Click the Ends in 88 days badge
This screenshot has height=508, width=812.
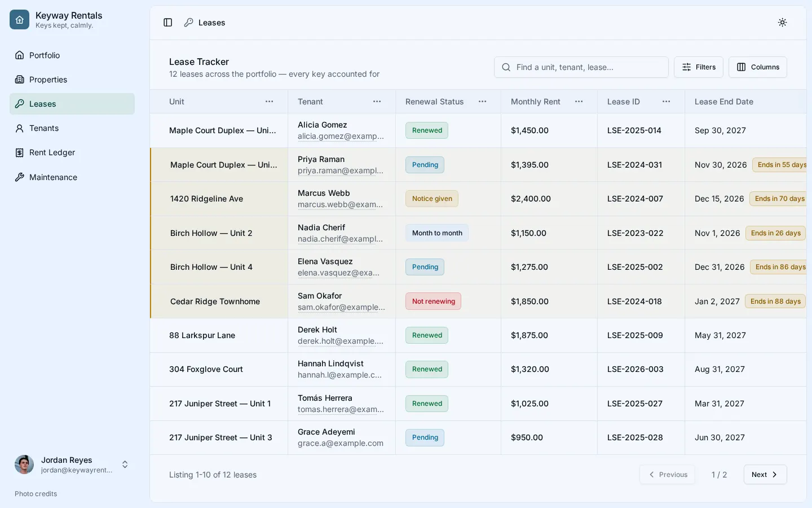775,301
